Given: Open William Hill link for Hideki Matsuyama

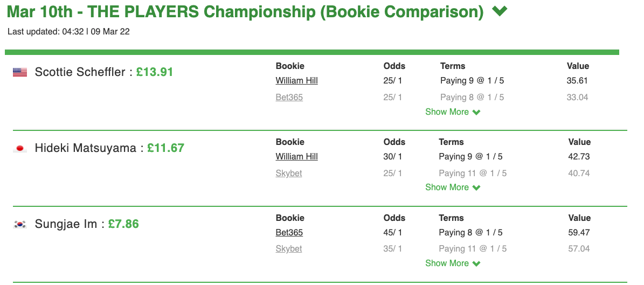Looking at the screenshot, I should pyautogui.click(x=296, y=156).
